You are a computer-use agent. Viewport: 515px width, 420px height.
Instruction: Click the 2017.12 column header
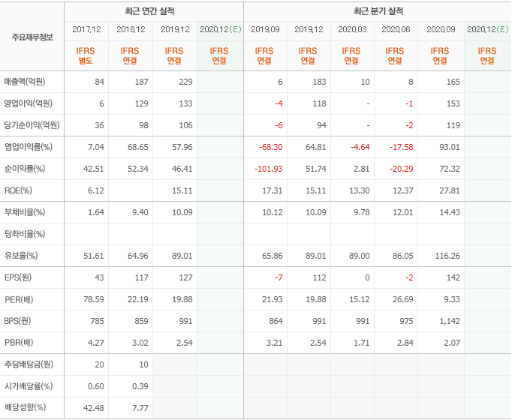click(x=86, y=29)
